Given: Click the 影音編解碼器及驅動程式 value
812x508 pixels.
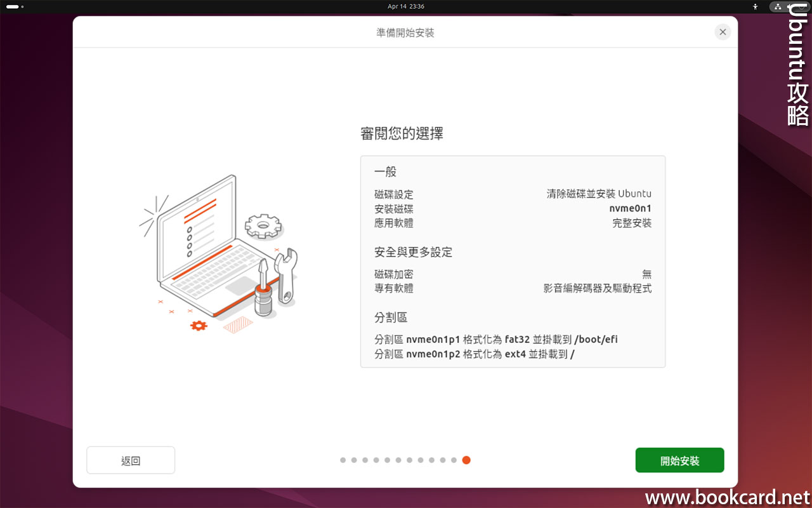Looking at the screenshot, I should coord(597,288).
